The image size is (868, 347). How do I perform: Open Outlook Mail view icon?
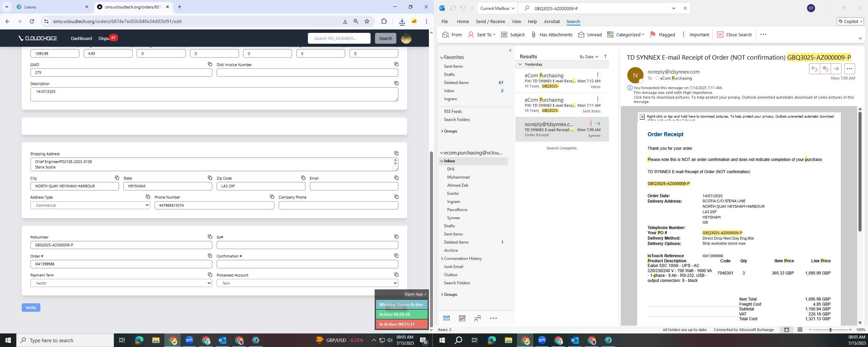(x=446, y=318)
